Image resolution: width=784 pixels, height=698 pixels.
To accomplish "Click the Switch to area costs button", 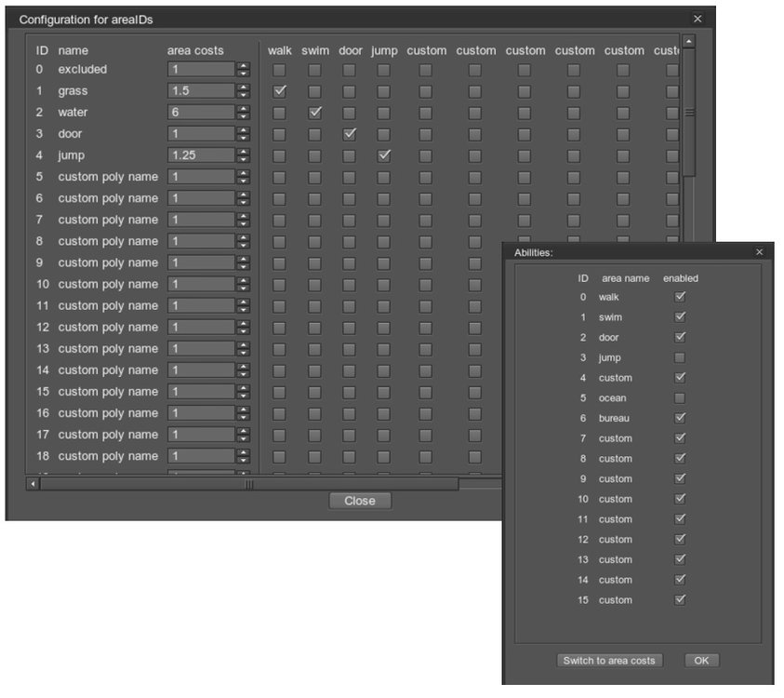I will click(x=609, y=660).
